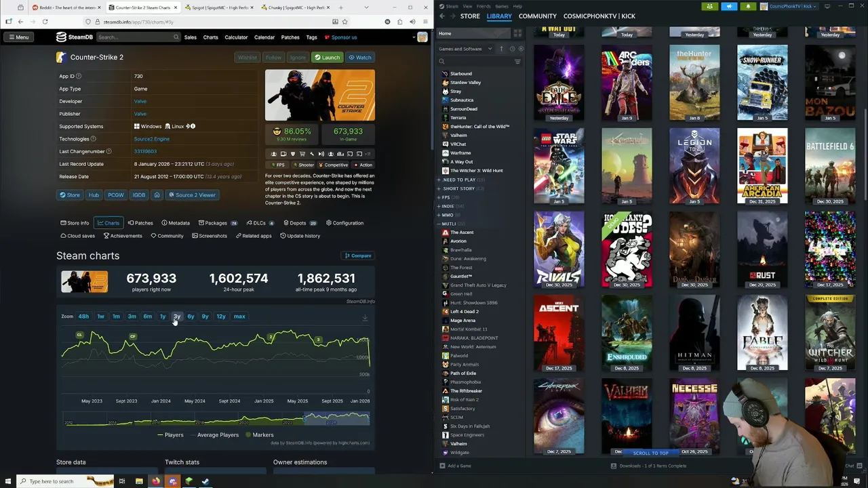Open the COMMUNITY section in Steam
Viewport: 868px width, 488px height.
(x=538, y=16)
